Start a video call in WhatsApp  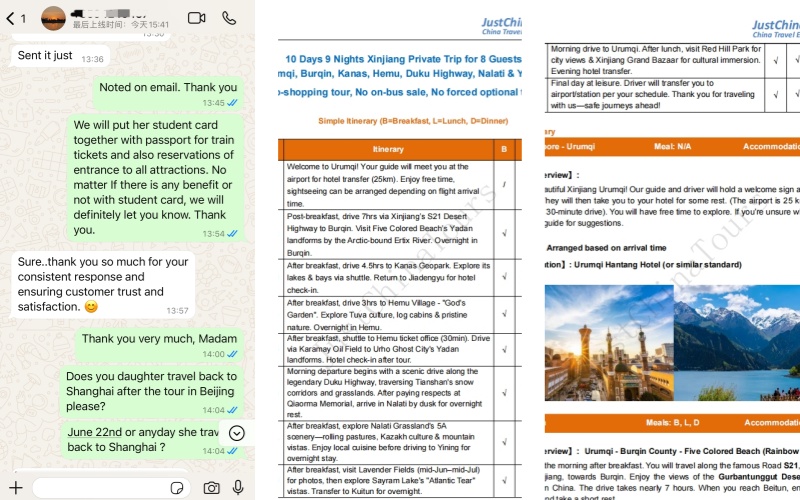coord(196,18)
